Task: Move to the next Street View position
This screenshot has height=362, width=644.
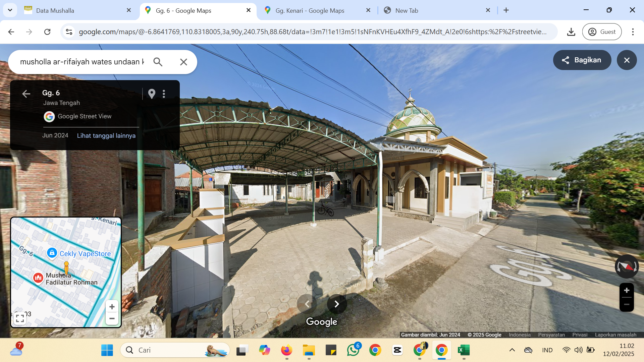Action: (x=337, y=304)
